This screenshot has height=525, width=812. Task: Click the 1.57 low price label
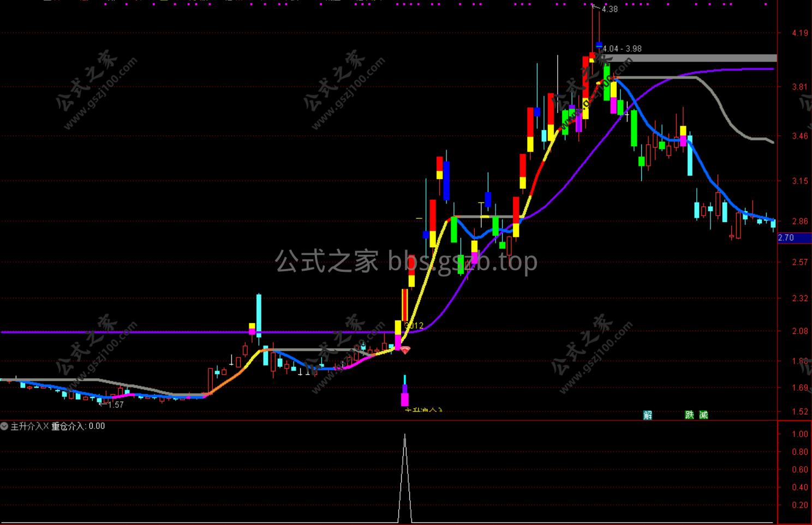coord(116,405)
